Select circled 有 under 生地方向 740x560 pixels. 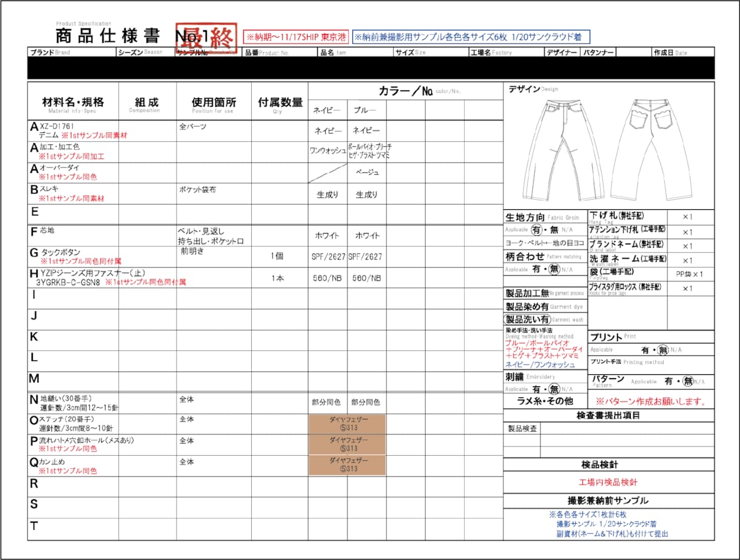point(536,231)
